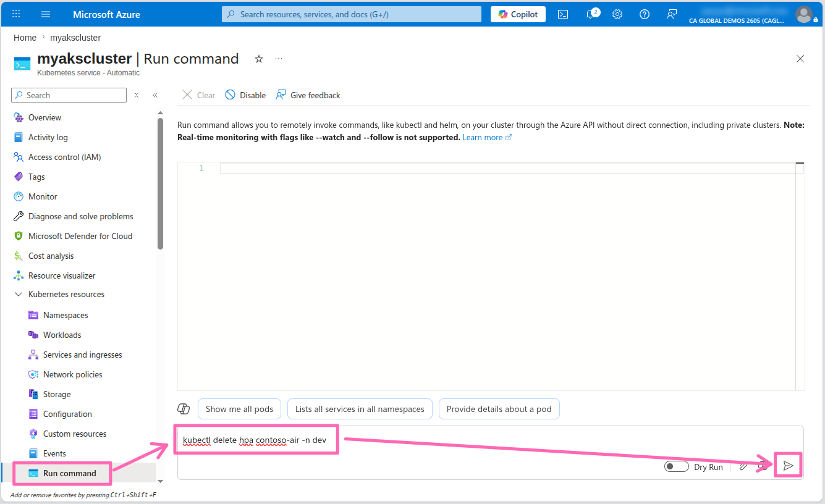Open Network policies
The image size is (825, 504).
[x=73, y=374]
